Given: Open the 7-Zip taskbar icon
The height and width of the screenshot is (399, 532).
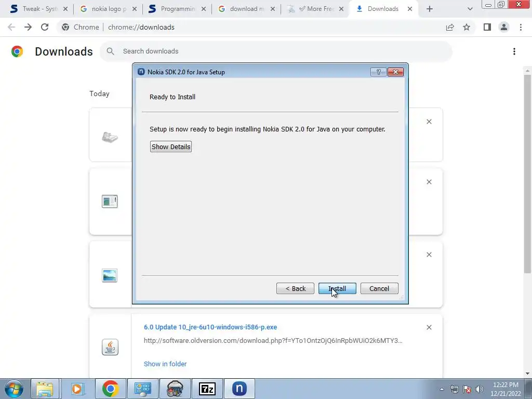Looking at the screenshot, I should pyautogui.click(x=207, y=389).
